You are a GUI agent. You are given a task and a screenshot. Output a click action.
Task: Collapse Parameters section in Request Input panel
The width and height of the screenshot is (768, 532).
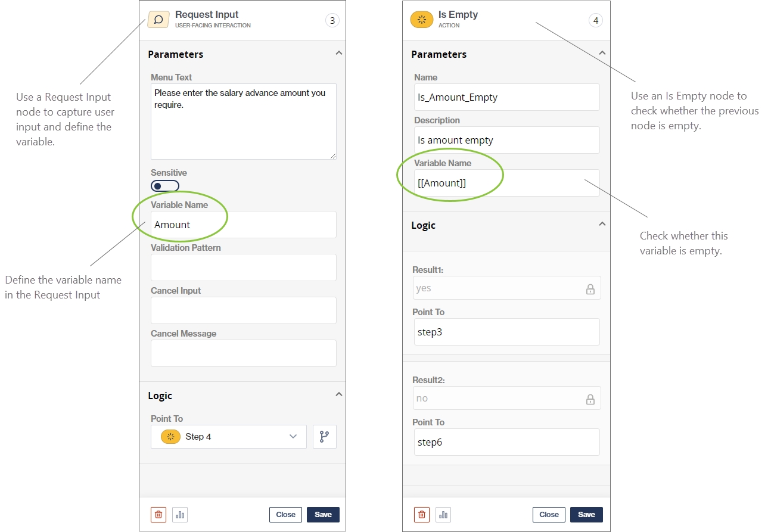[338, 54]
